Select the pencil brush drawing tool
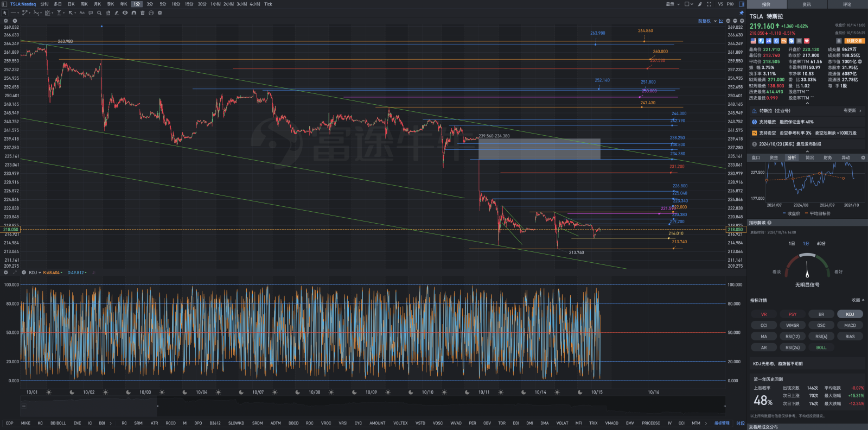868x430 pixels. (x=117, y=12)
